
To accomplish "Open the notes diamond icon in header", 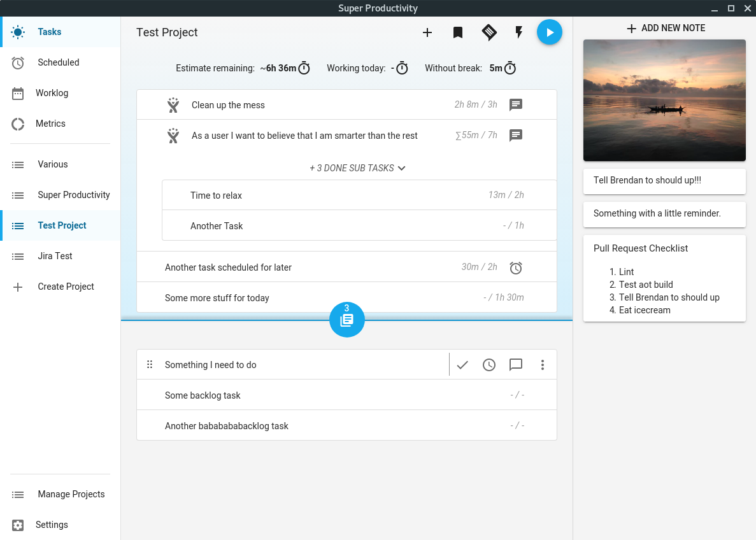I will 489,32.
